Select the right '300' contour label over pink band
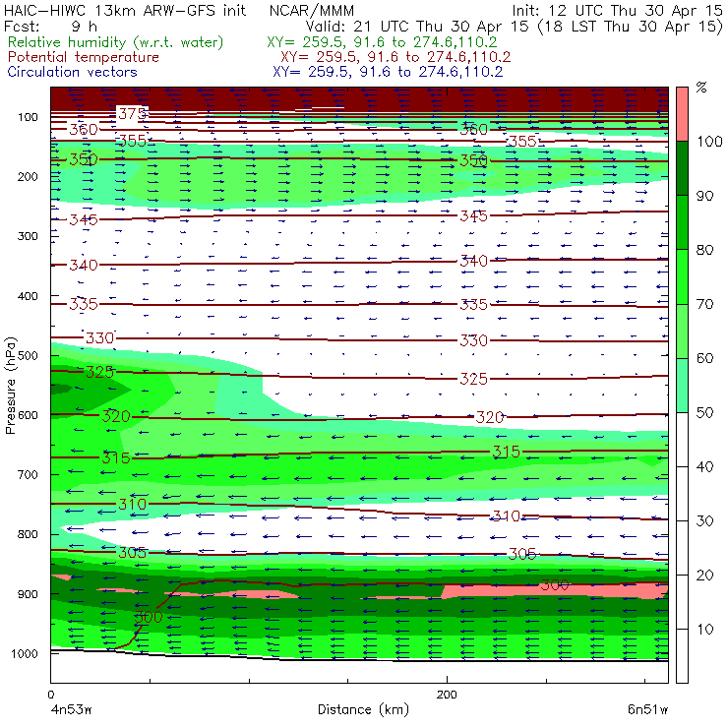 click(x=554, y=584)
